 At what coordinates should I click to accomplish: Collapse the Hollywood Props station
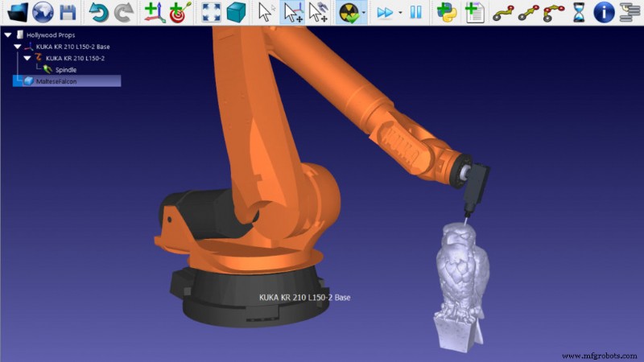(8, 35)
